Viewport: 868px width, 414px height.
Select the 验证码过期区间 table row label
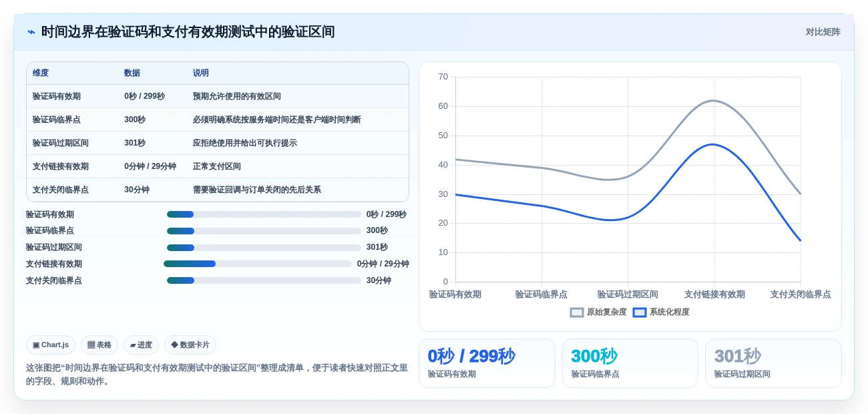[x=61, y=143]
